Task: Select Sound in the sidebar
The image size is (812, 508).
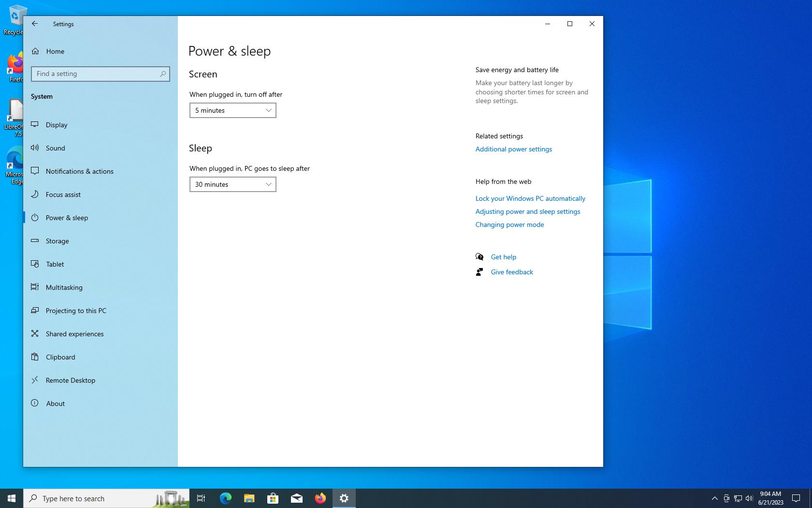Action: tap(55, 148)
